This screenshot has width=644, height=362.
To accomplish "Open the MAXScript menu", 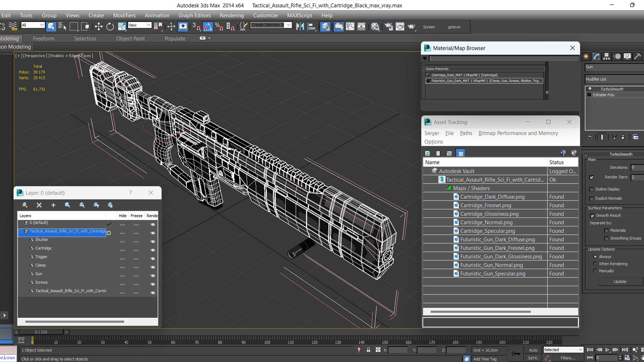I will click(x=300, y=15).
